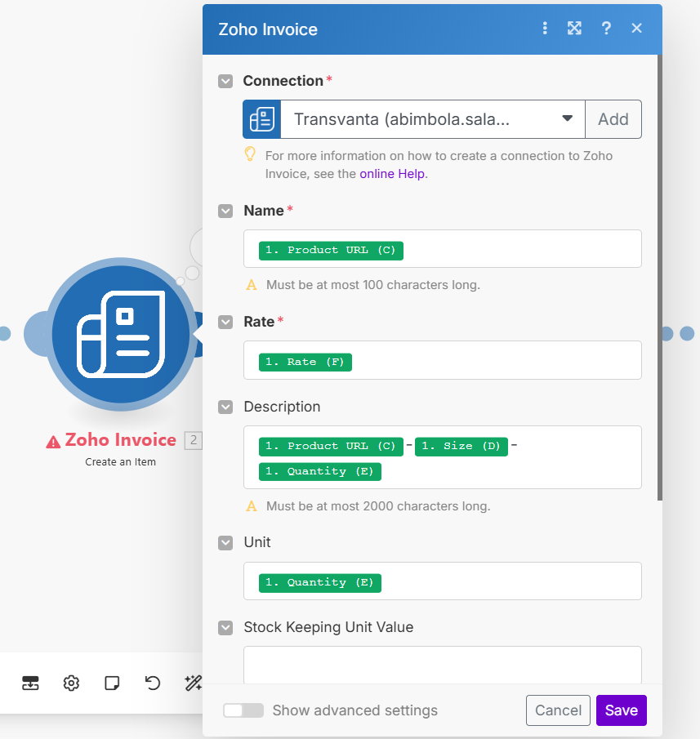The image size is (700, 739).
Task: Click empty area of the Rate input field
Action: tap(495, 360)
